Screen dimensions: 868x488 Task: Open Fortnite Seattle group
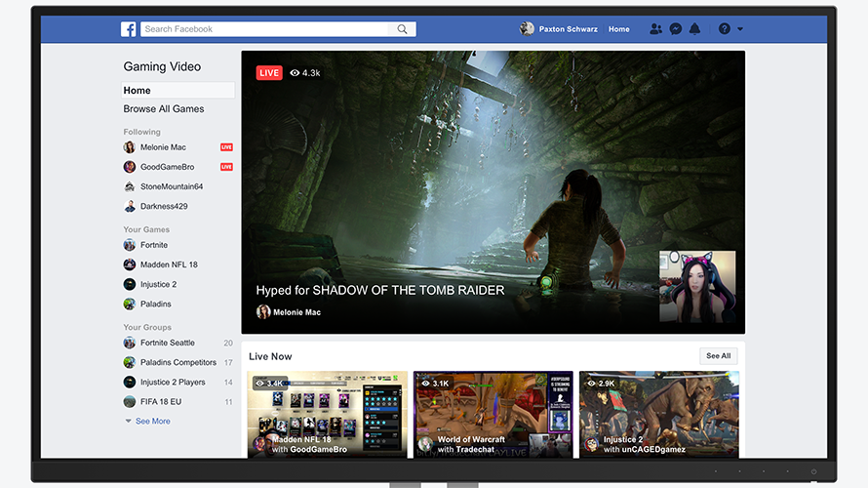pyautogui.click(x=167, y=343)
